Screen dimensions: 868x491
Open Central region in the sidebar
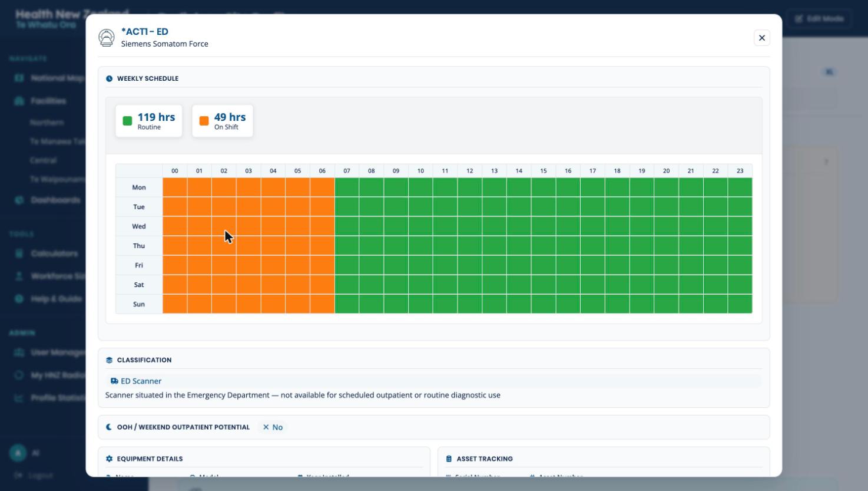tap(43, 160)
